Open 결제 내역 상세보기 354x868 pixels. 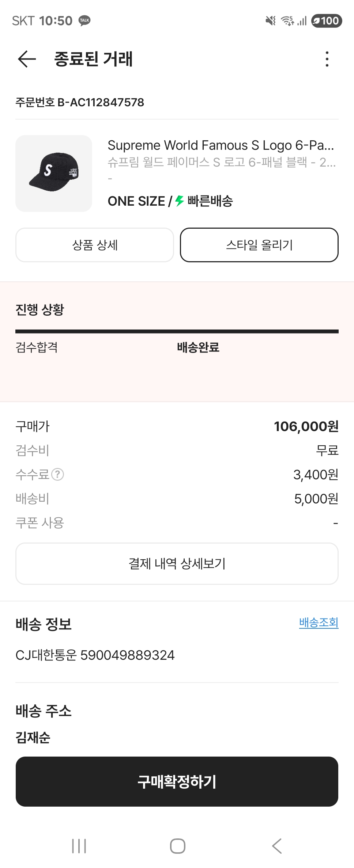tap(177, 564)
